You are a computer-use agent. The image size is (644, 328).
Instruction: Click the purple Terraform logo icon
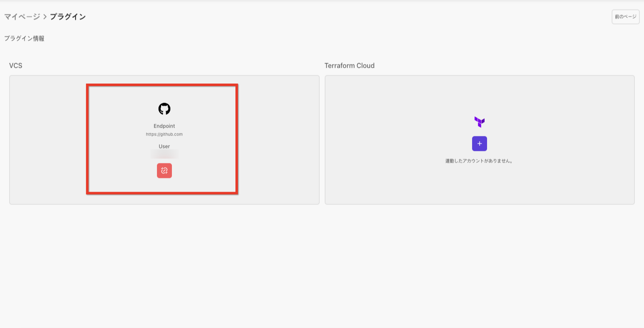tap(480, 122)
